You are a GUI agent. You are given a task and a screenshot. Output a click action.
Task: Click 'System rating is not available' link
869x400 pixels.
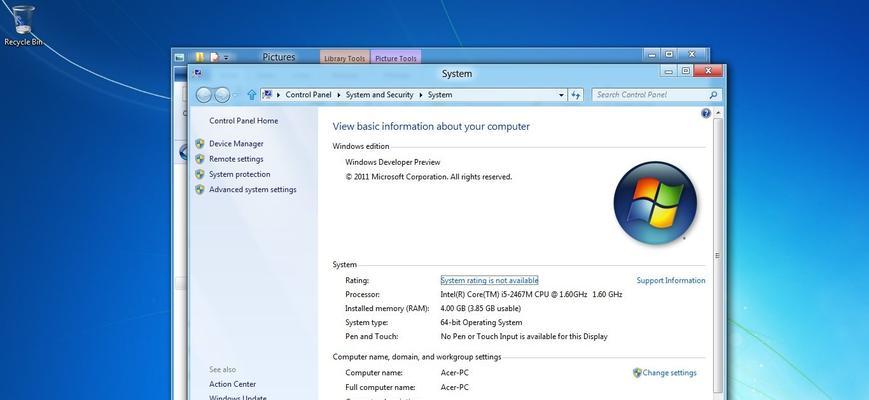tap(489, 280)
